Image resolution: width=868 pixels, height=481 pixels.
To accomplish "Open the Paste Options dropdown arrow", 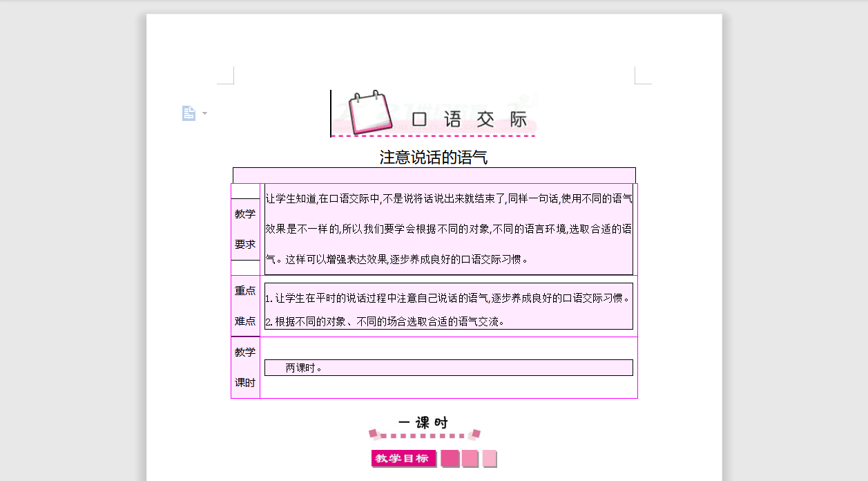I will tap(203, 113).
